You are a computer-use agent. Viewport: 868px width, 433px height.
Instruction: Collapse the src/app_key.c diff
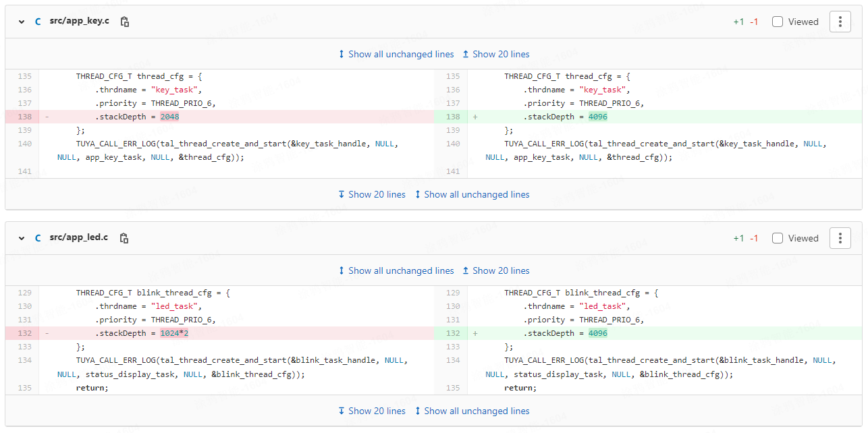(22, 22)
